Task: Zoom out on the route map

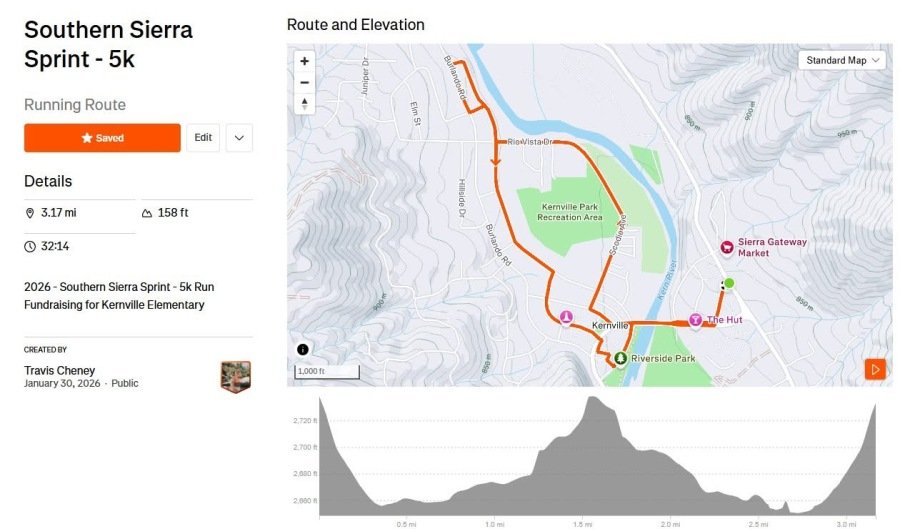Action: (305, 82)
